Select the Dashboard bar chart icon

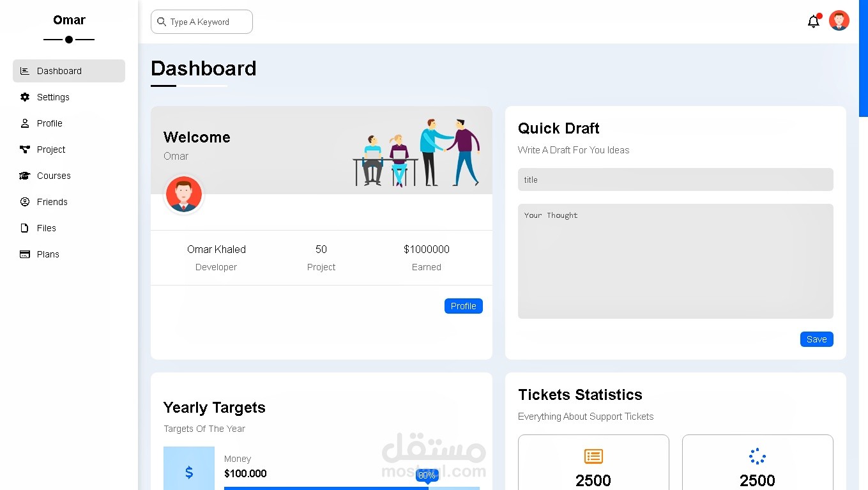(24, 70)
